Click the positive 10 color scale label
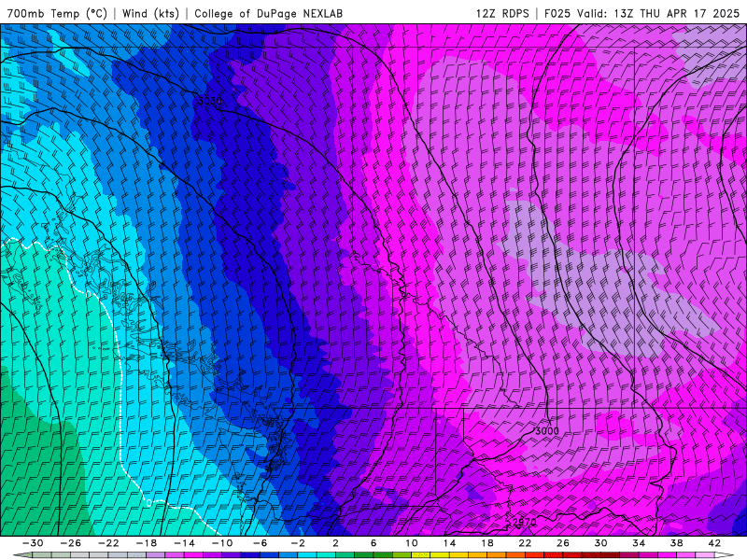747x560 pixels. (x=411, y=543)
